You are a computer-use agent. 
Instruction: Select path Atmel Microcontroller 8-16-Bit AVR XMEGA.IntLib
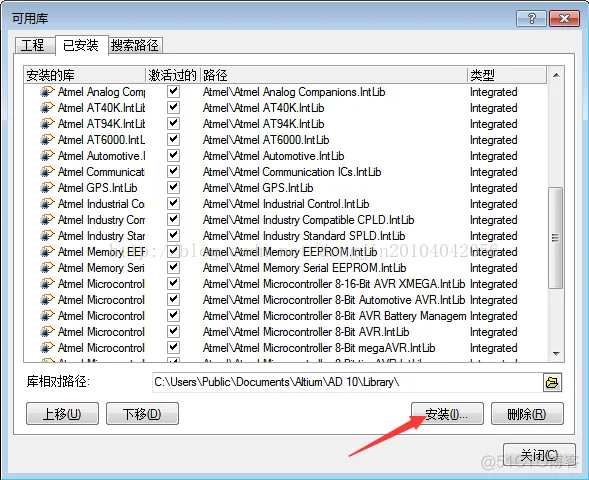[334, 284]
